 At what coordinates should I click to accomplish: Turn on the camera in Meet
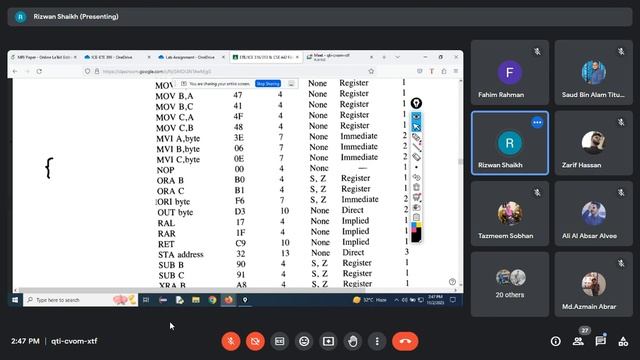[x=256, y=341]
